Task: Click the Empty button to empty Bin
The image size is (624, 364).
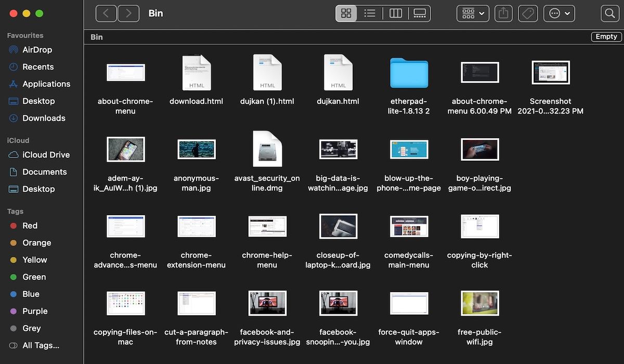Action: pyautogui.click(x=606, y=36)
